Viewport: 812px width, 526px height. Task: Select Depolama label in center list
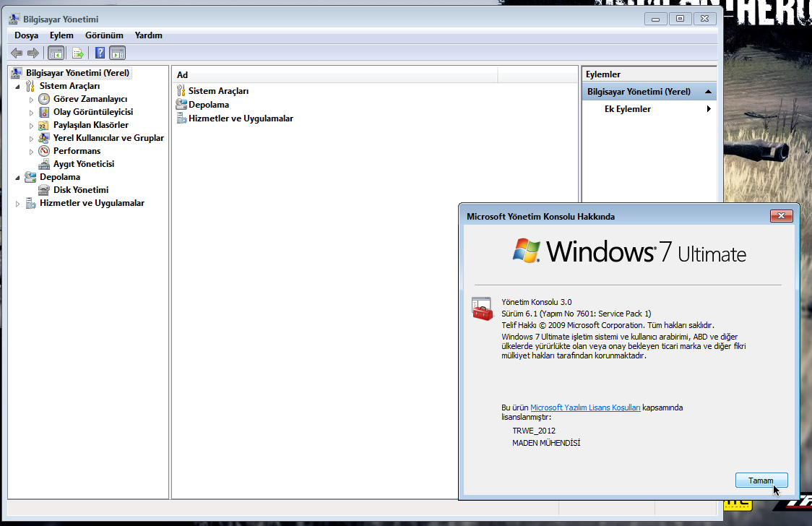coord(209,104)
